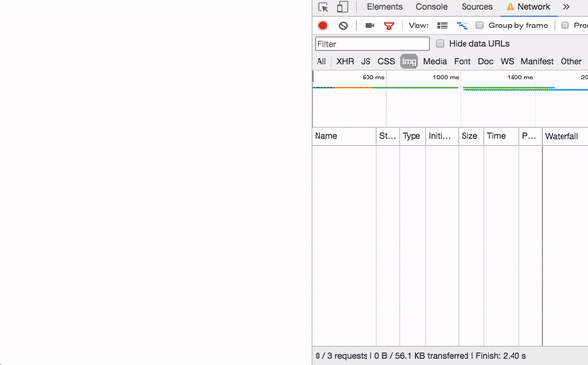Sort by the Status column header
Screen dimensions: 588x365
(x=388, y=136)
